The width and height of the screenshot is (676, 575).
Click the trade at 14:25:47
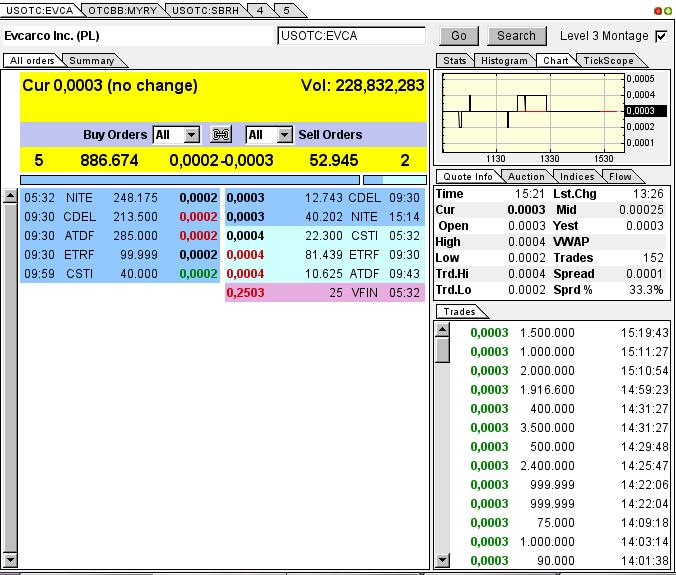coord(569,466)
